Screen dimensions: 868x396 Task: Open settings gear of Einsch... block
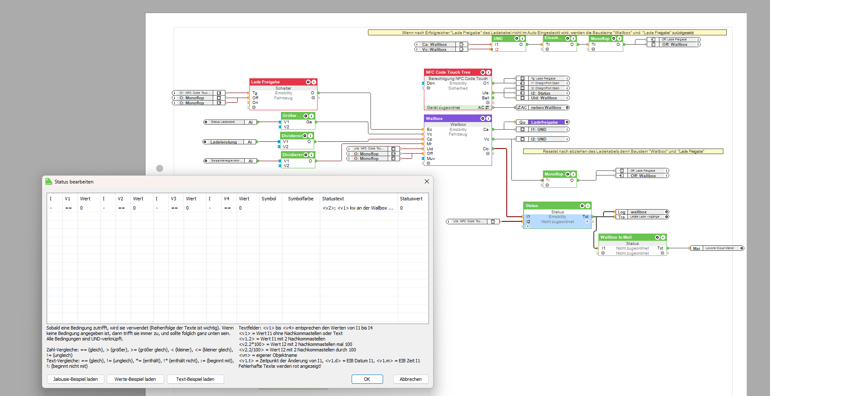[568, 38]
